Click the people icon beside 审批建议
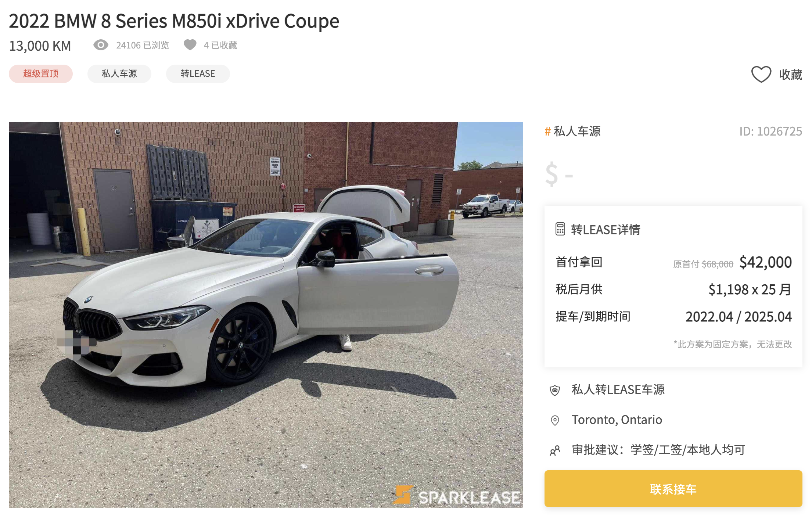This screenshot has height=518, width=812. (555, 450)
